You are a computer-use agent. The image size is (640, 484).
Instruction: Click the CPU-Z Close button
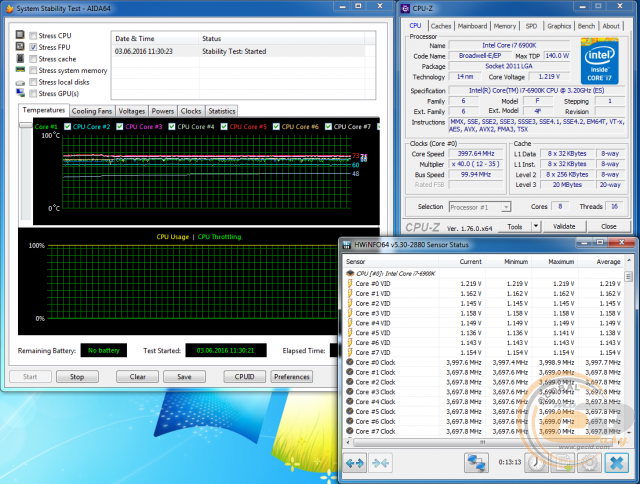click(x=609, y=226)
